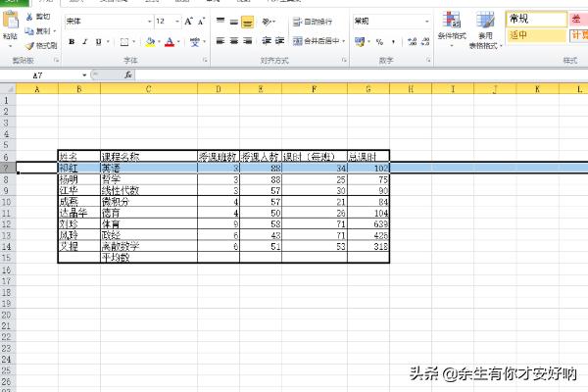Toggle wrap text (自动换行)
This screenshot has height=392, width=588.
(313, 22)
